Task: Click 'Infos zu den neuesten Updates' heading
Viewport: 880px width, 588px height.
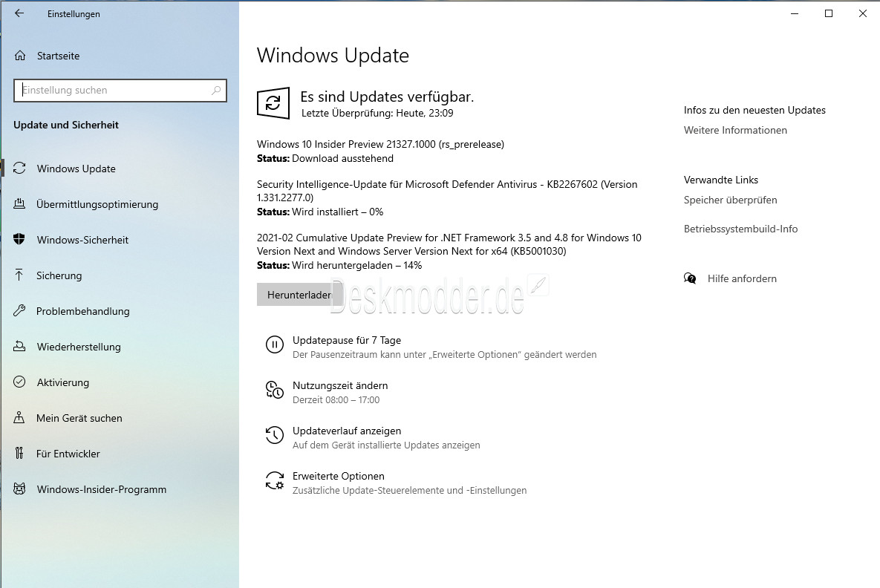Action: coord(754,110)
